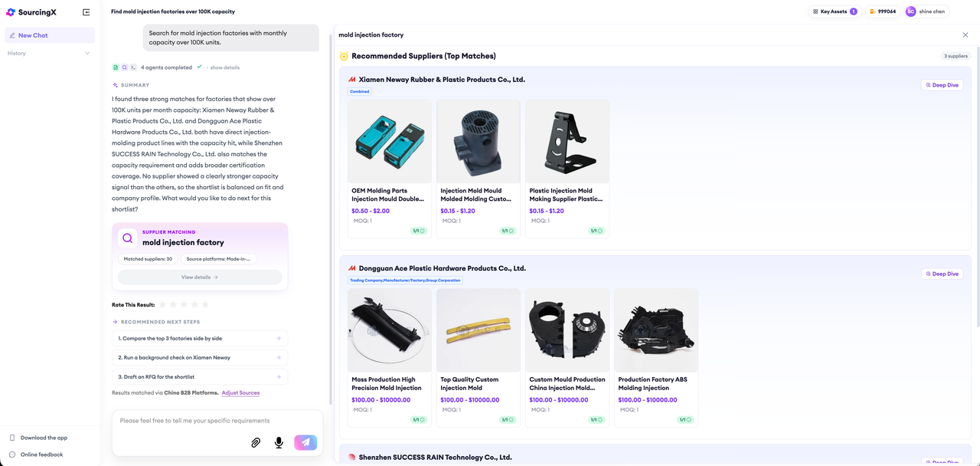The image size is (980, 466).
Task: Open Dongguan Ace Plastic Hardware supplier name
Action: [x=443, y=268]
